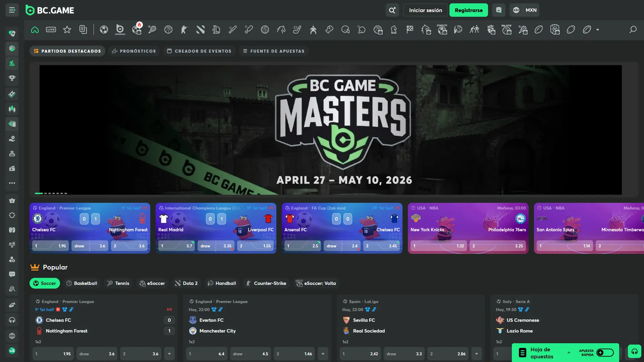Click the Iniciar sesión button

tap(425, 10)
